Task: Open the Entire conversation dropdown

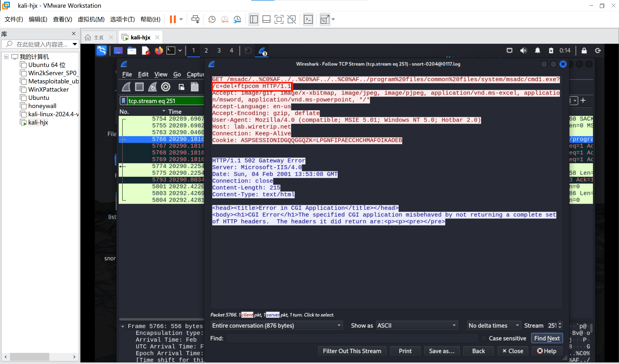Action: 277,325
